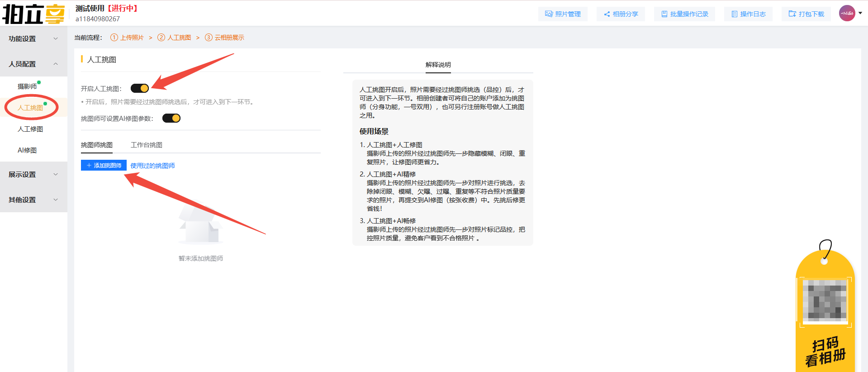Toggle the 开启人工挑图 switch
868x372 pixels.
(x=140, y=88)
